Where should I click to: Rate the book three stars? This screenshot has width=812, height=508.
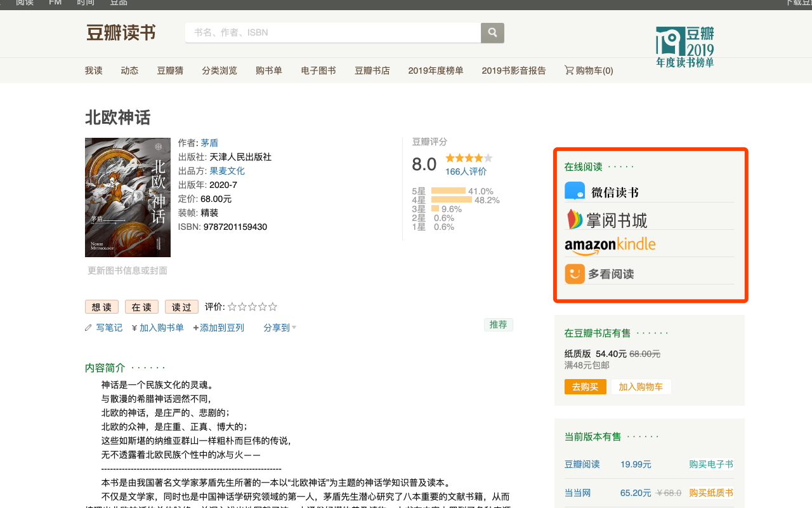252,307
